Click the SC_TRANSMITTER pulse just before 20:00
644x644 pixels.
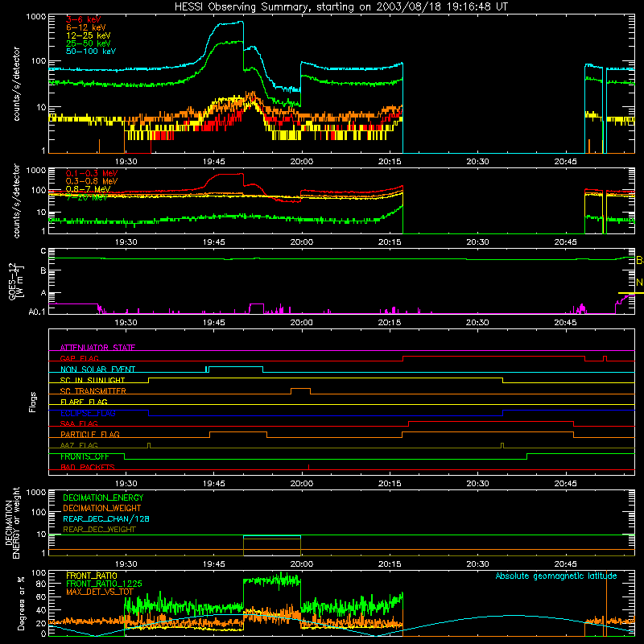(x=300, y=390)
